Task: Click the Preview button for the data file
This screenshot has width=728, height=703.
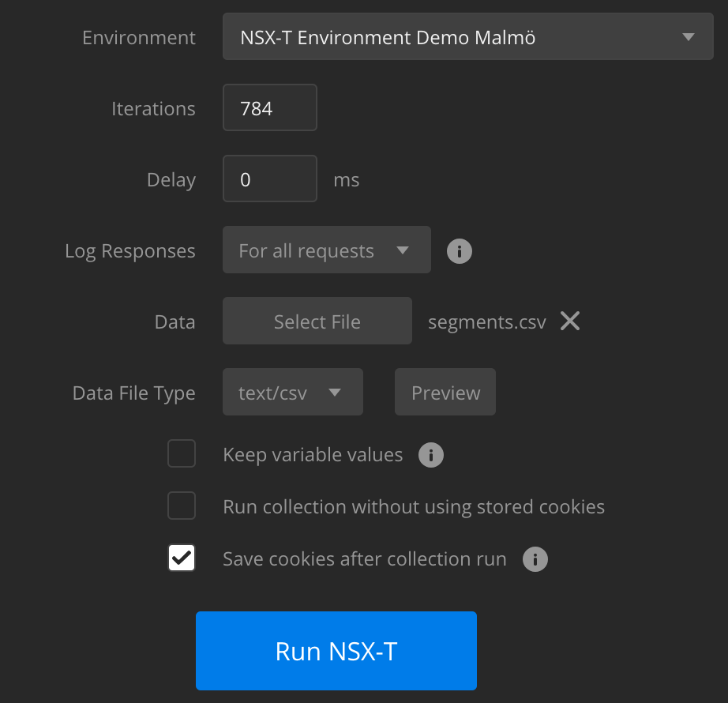Action: (445, 392)
